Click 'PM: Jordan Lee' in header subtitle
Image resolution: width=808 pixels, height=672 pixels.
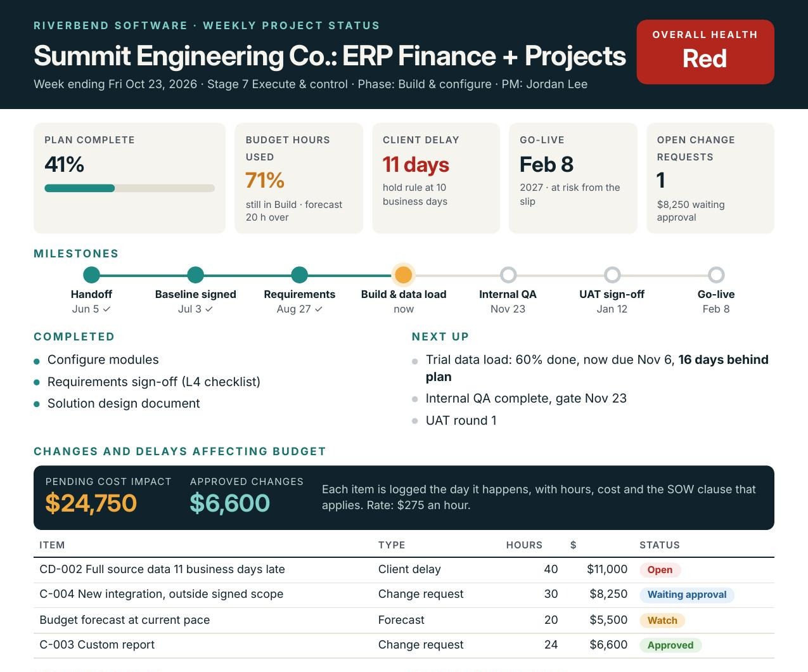544,84
